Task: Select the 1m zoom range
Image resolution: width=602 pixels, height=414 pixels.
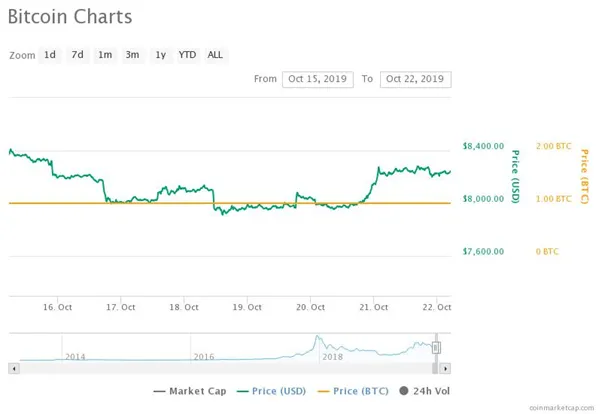Action: click(x=105, y=55)
